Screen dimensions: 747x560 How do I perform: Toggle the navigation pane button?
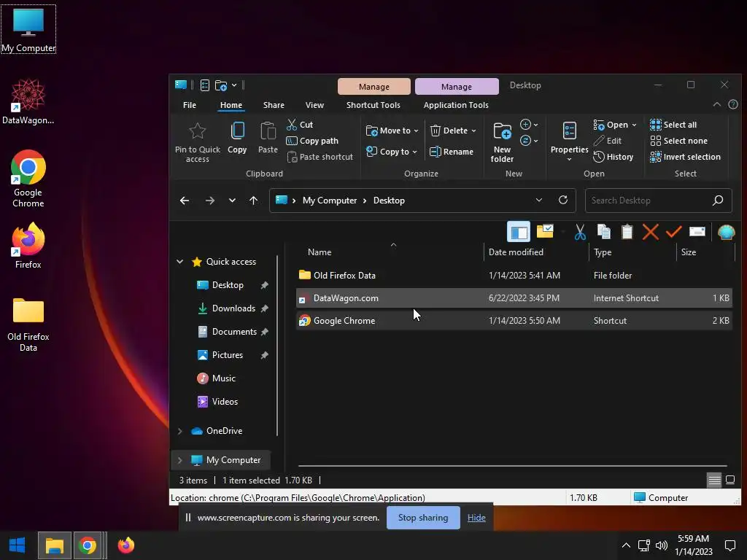[519, 232]
